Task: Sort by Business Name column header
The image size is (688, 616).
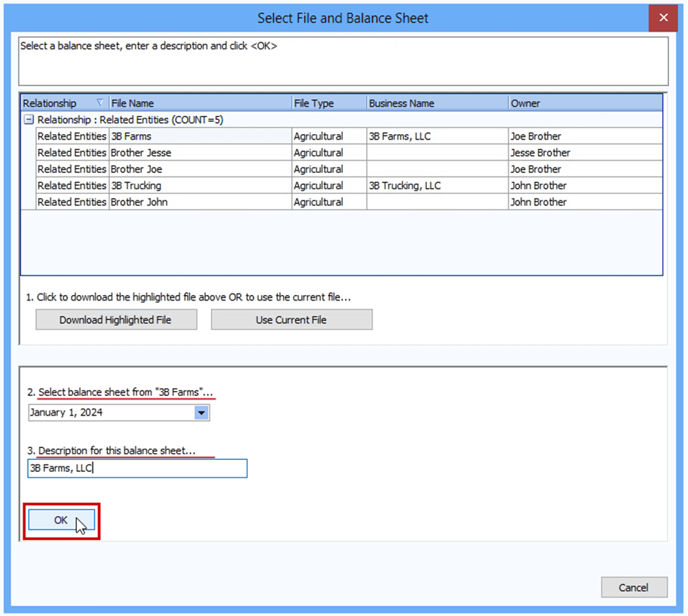Action: 436,103
